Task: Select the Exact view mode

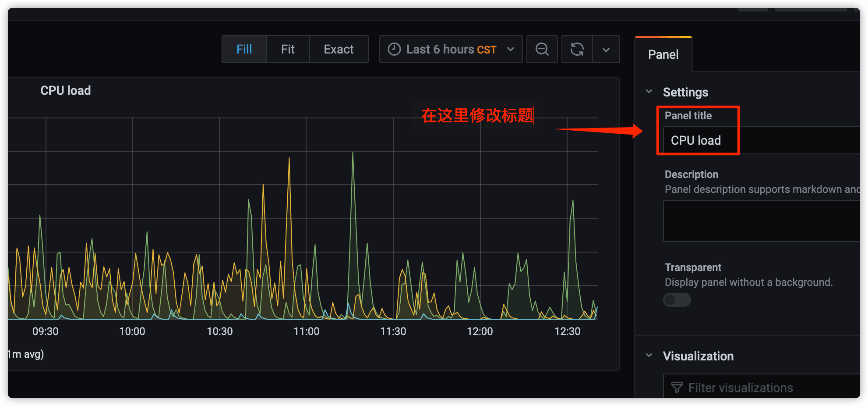Action: click(x=339, y=49)
